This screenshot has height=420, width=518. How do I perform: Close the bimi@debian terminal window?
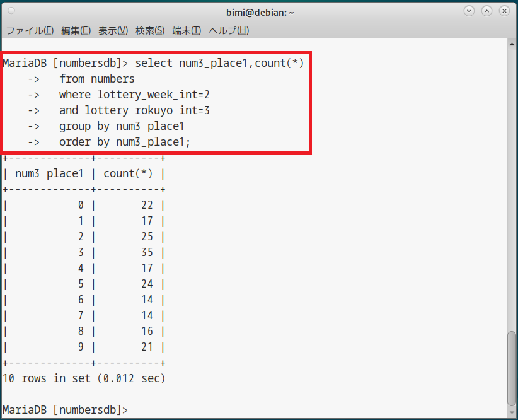coord(504,11)
